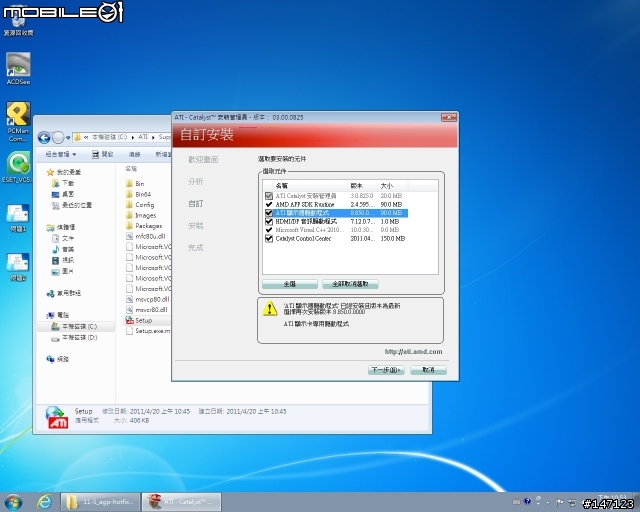Viewport: 640px width, 512px height.
Task: Click 取消 to cancel installation
Action: click(428, 370)
